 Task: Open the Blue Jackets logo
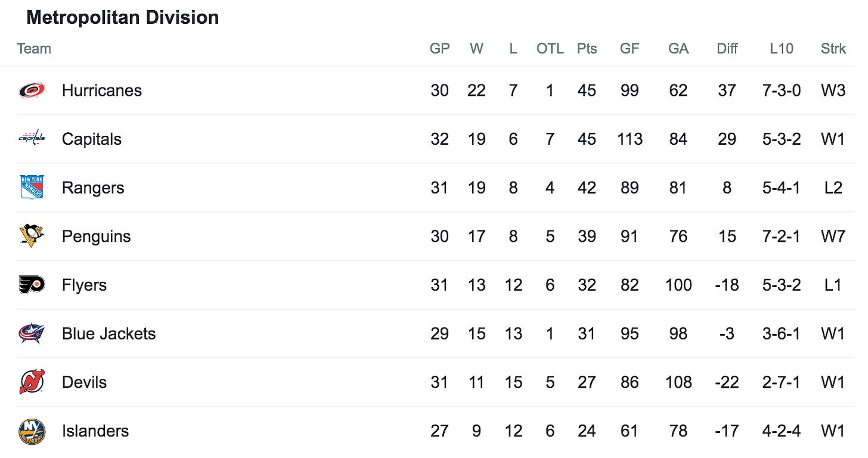pyautogui.click(x=32, y=334)
